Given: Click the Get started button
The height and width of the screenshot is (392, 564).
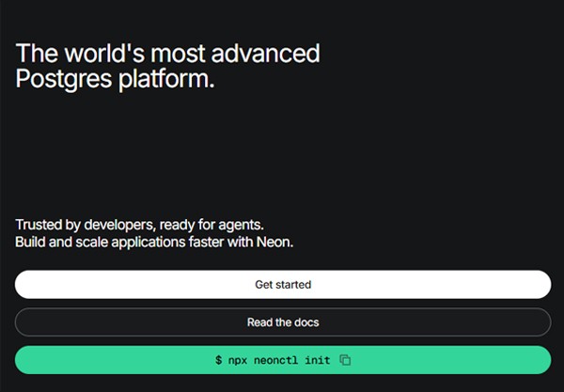Looking at the screenshot, I should click(x=283, y=285).
